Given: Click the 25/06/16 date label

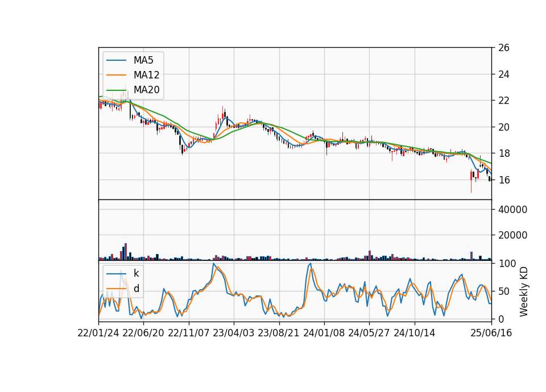Looking at the screenshot, I should tap(491, 333).
